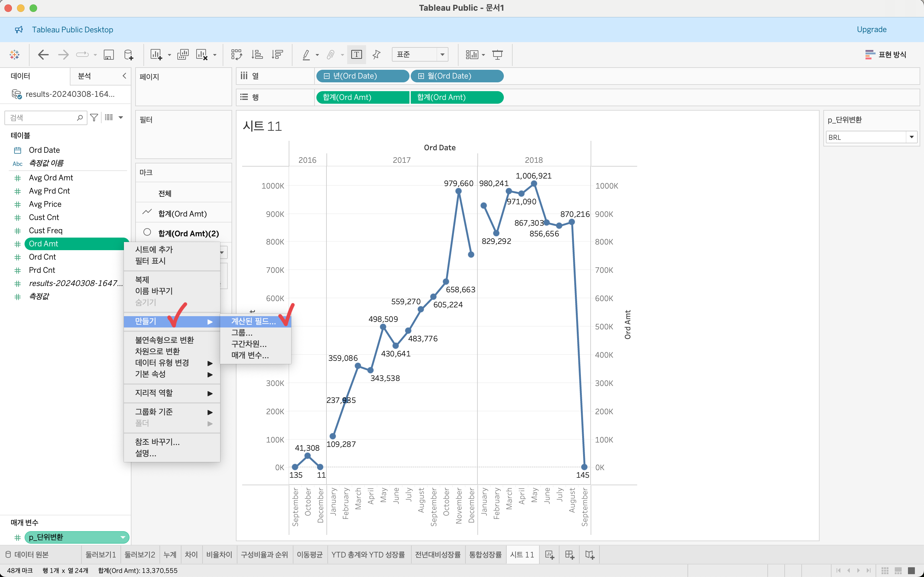Open the 표준 fit dropdown
924x577 pixels.
442,55
